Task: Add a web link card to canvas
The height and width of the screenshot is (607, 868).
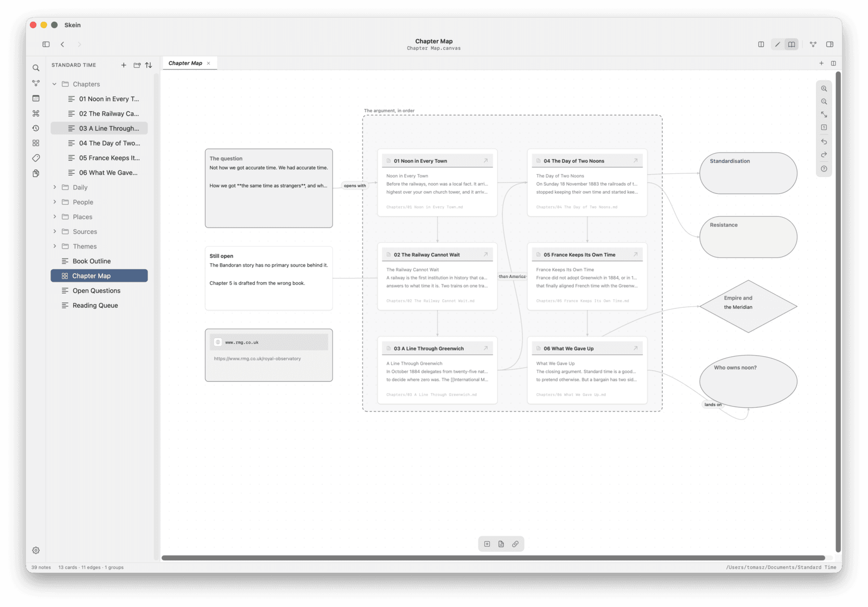Action: 515,544
